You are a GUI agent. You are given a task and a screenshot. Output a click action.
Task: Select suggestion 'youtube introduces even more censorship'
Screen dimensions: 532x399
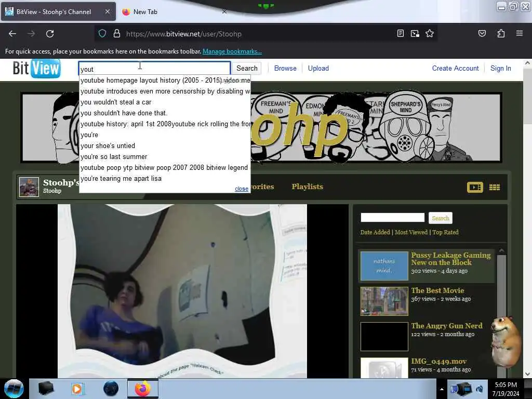[165, 91]
